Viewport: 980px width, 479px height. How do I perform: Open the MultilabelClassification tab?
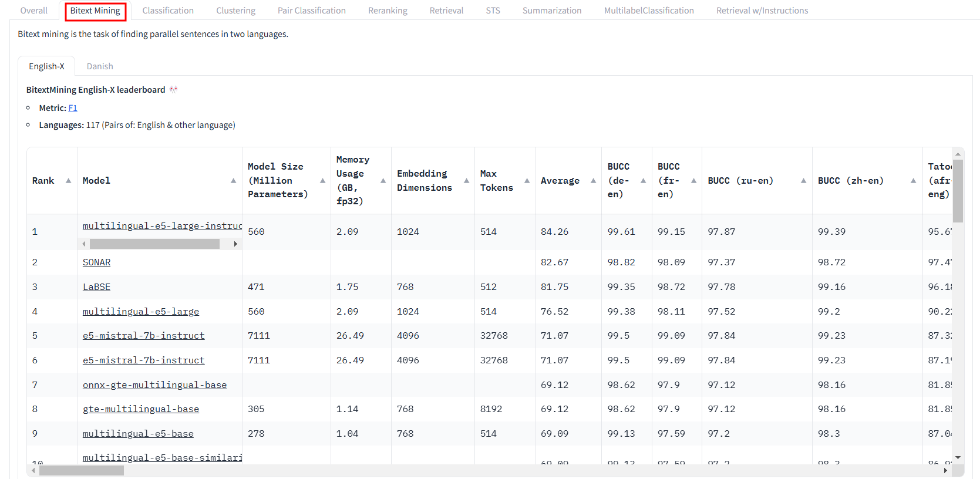tap(649, 11)
